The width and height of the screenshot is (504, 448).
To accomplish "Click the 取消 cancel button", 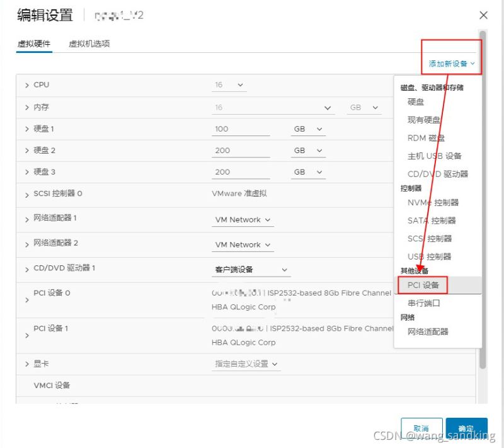I will coord(421,428).
